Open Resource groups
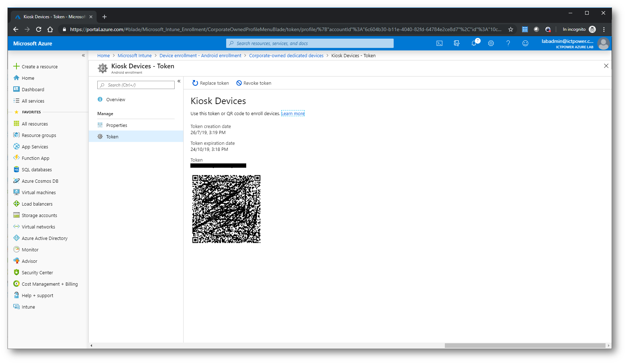 click(39, 135)
